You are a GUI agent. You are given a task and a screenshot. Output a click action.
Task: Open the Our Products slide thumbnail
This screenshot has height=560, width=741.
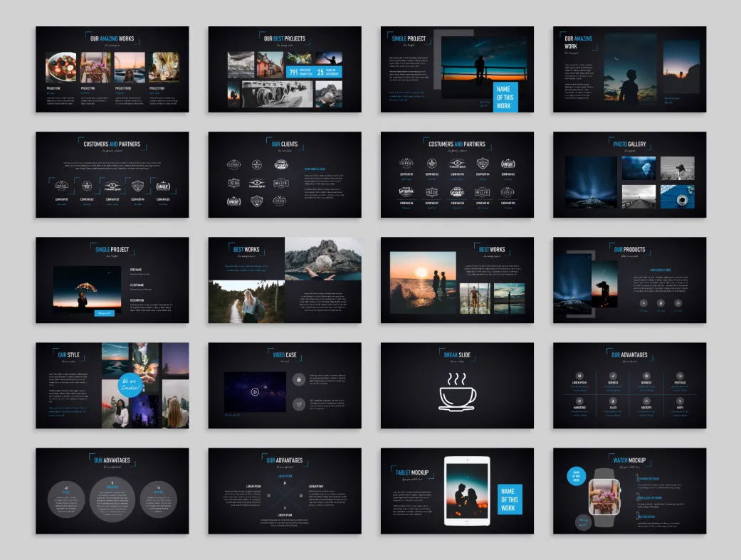point(629,280)
